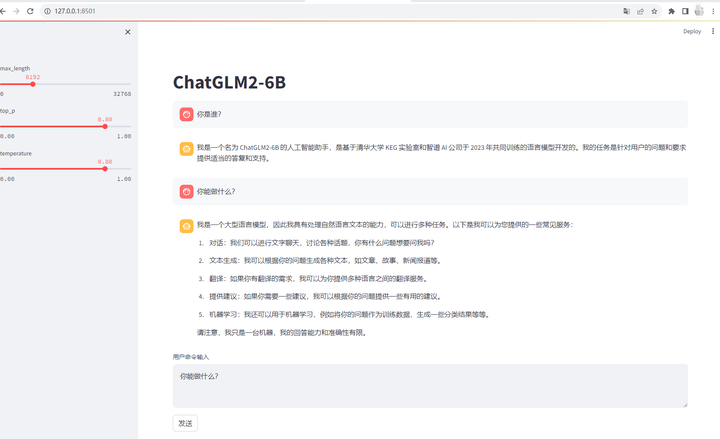
Task: Click the 用户命令输入 text area
Action: (430, 386)
